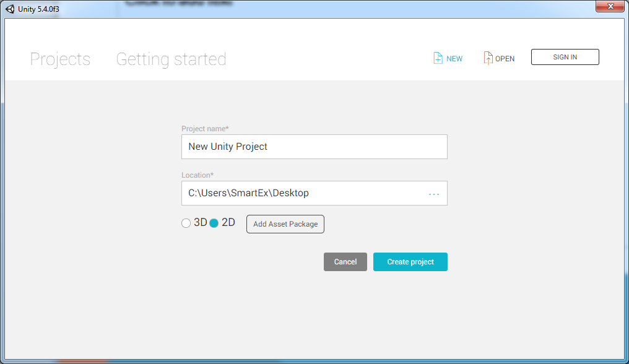Viewport: 629px width, 364px height.
Task: Cancel new project creation
Action: point(345,262)
